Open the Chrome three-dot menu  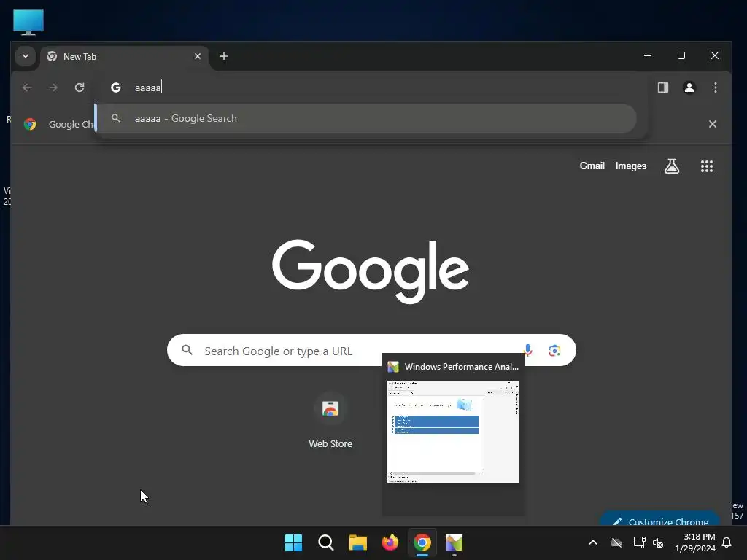(x=715, y=87)
